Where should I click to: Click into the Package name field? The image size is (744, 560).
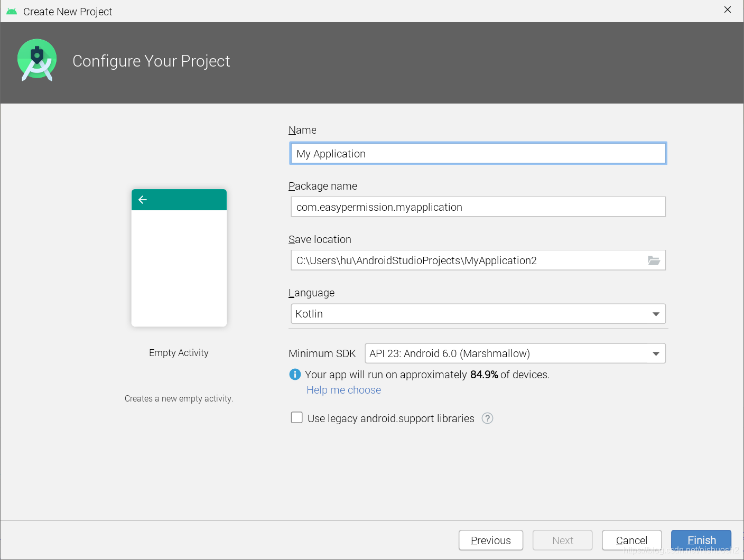click(x=478, y=207)
